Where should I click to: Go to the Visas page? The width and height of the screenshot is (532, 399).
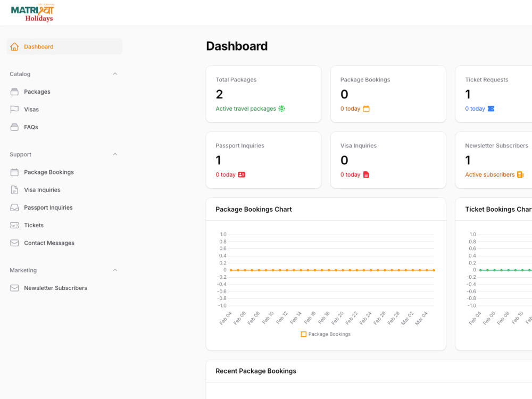(64, 109)
